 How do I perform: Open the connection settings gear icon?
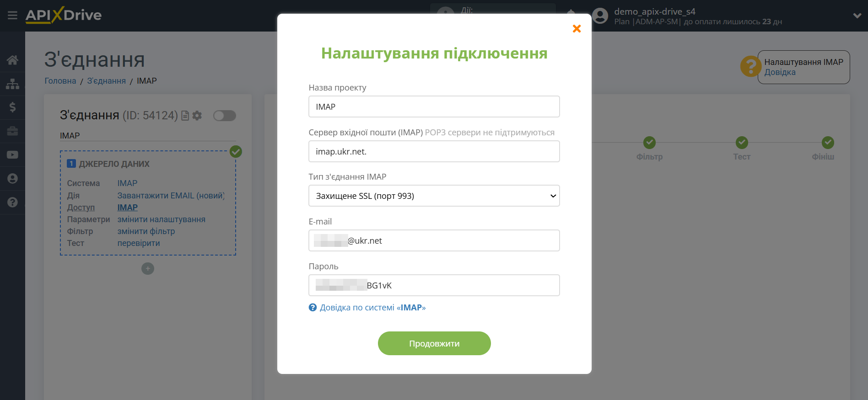pyautogui.click(x=197, y=116)
